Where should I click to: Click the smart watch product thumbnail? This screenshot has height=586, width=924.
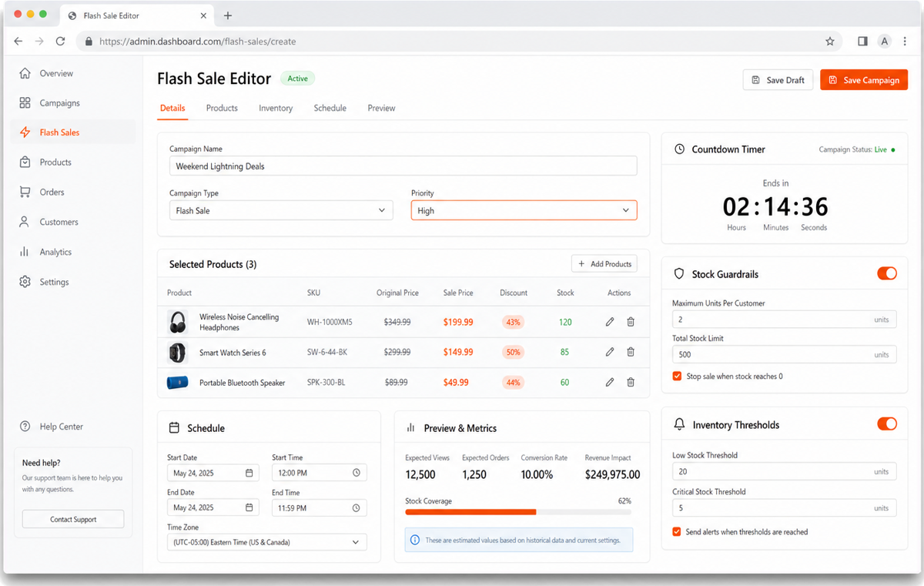(x=178, y=352)
